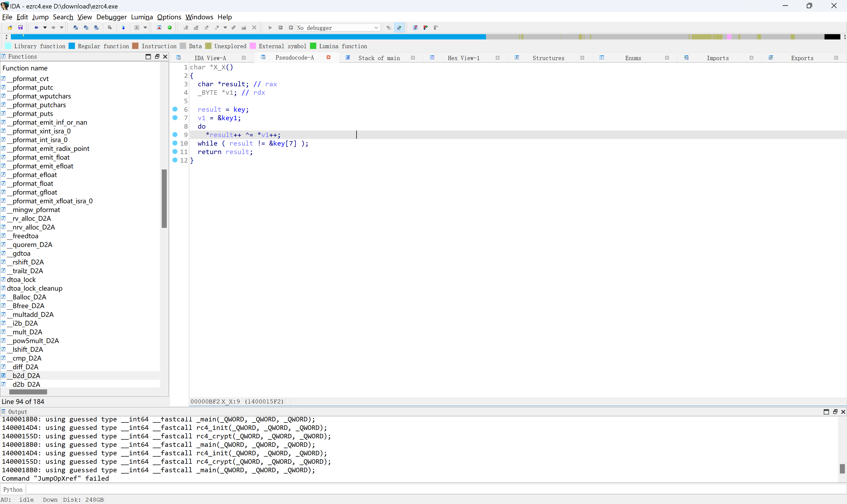
Task: Start the process with the play button
Action: (270, 28)
